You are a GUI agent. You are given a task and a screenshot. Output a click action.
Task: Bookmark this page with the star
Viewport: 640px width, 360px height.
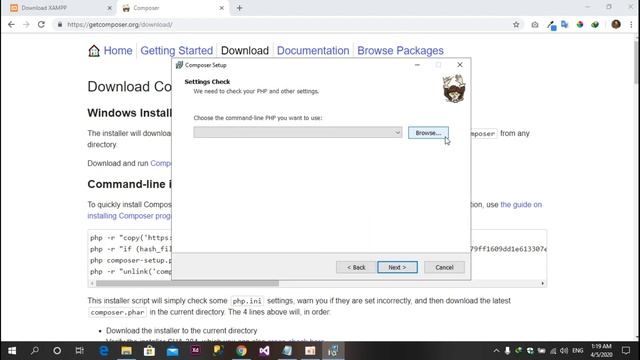pos(516,24)
